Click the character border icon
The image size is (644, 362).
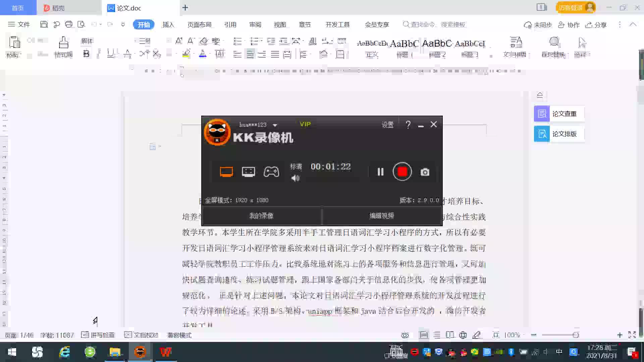(x=220, y=54)
